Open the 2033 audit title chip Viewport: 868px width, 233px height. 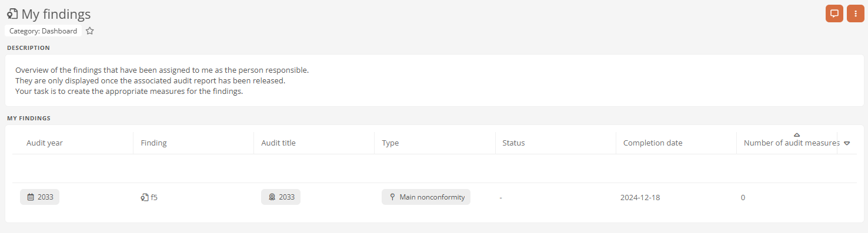click(x=281, y=197)
